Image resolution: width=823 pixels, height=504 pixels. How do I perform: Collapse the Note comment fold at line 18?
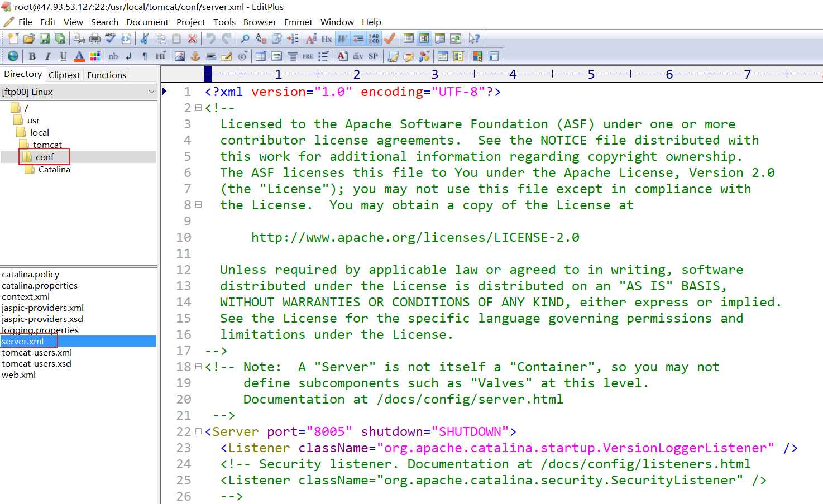pos(198,367)
